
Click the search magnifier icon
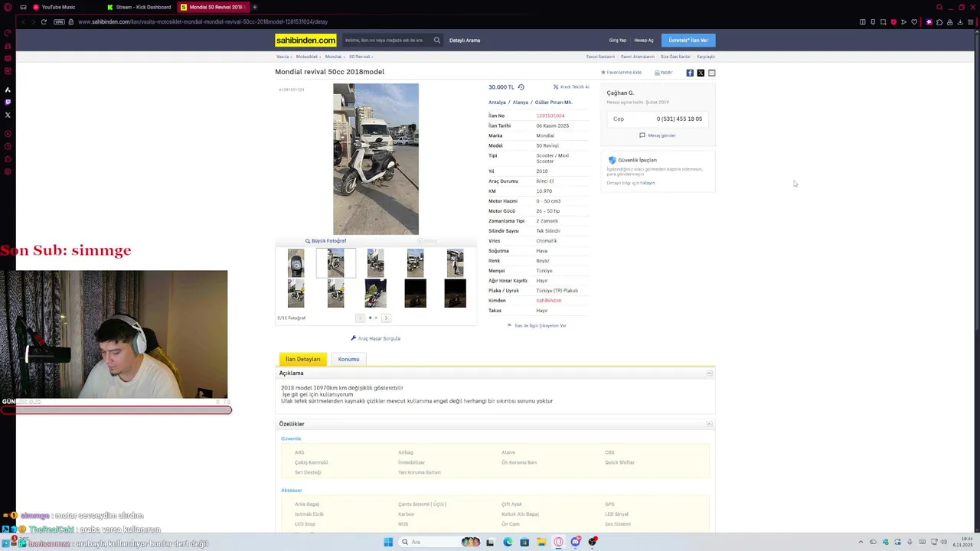pos(437,40)
